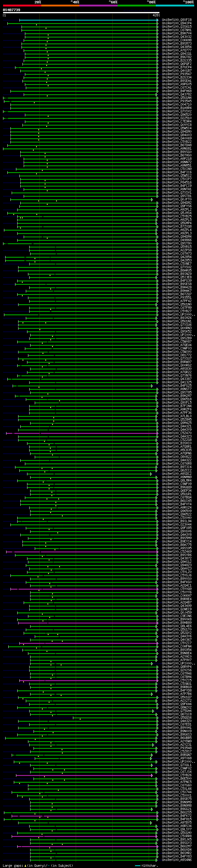
Task: Open hit UniRef100_B9GT82
Action: pyautogui.click(x=176, y=57)
